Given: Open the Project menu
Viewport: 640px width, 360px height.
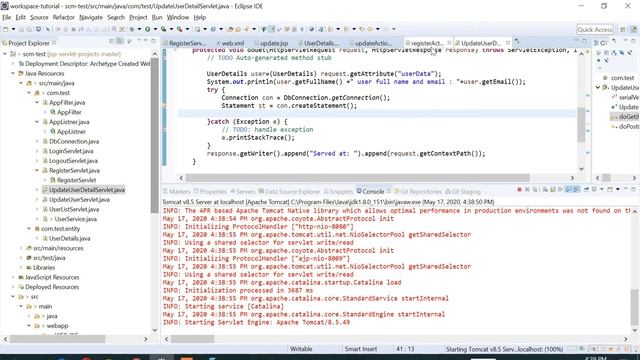Looking at the screenshot, I should click(138, 17).
